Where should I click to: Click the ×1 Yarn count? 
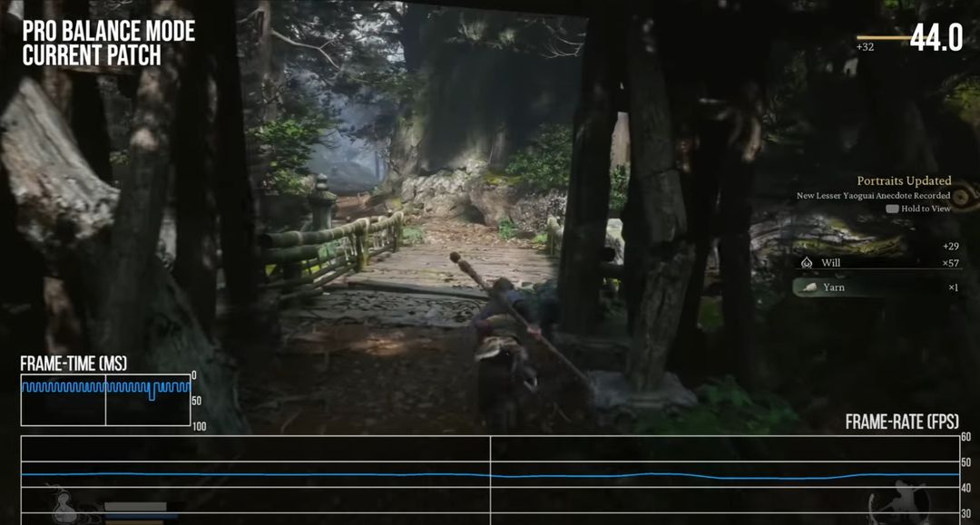point(953,287)
